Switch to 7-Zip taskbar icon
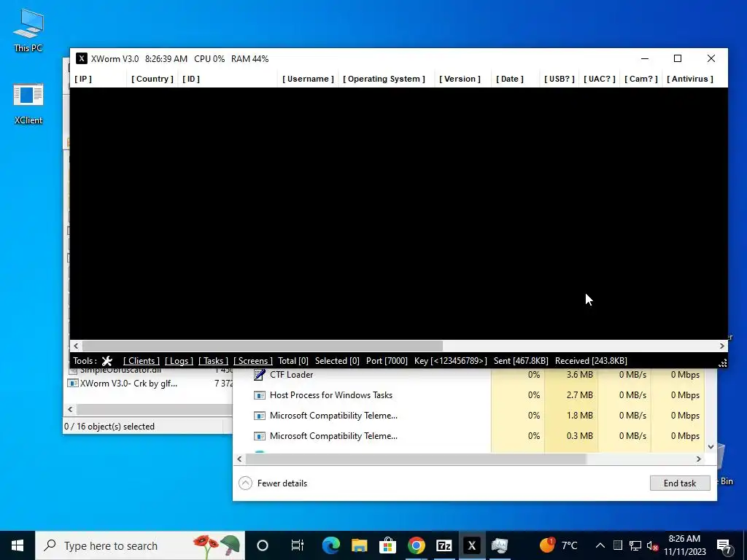Viewport: 747px width, 560px height. [444, 545]
